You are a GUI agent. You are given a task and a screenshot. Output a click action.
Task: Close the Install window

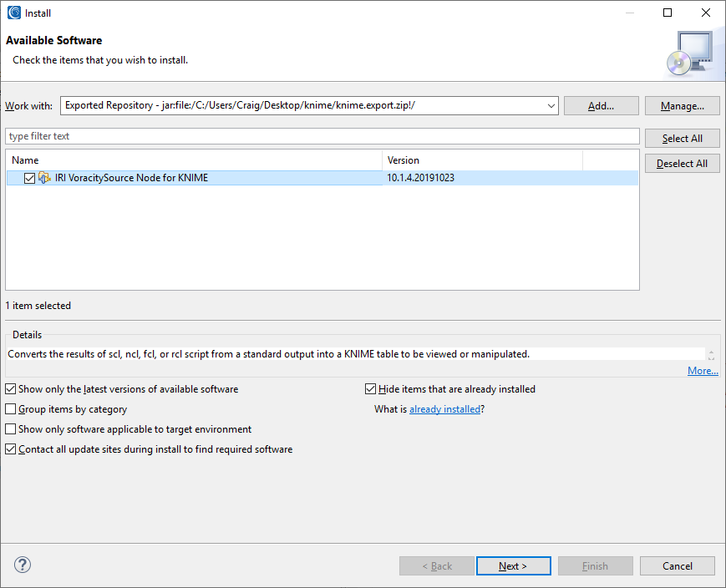point(706,13)
